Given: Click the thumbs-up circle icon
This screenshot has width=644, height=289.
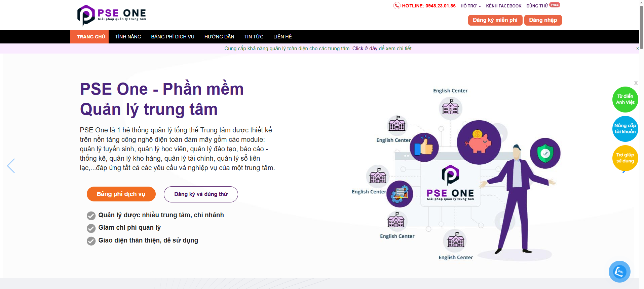Looking at the screenshot, I should pyautogui.click(x=424, y=147).
